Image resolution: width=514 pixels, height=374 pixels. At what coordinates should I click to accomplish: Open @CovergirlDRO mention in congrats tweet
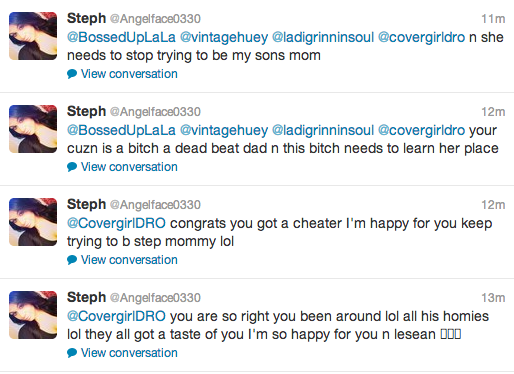(116, 223)
